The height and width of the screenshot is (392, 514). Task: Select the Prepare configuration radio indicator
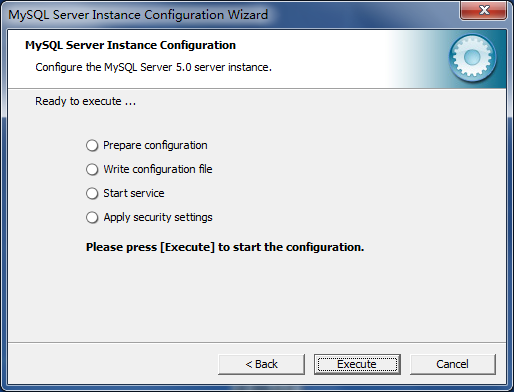(x=92, y=146)
